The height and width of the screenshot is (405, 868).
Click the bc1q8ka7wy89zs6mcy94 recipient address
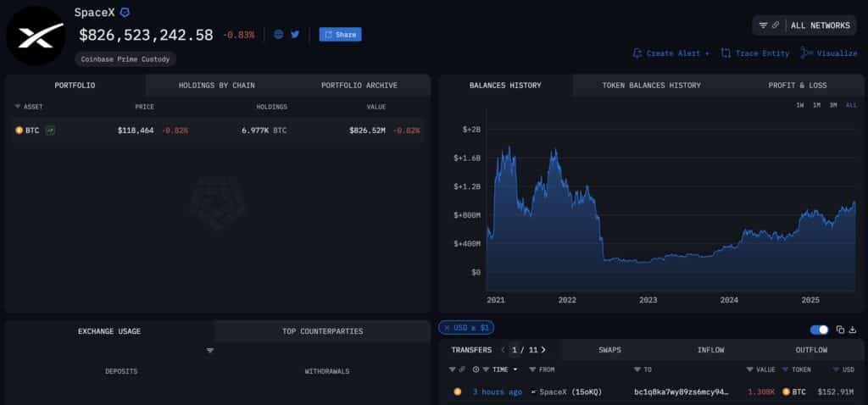click(682, 391)
